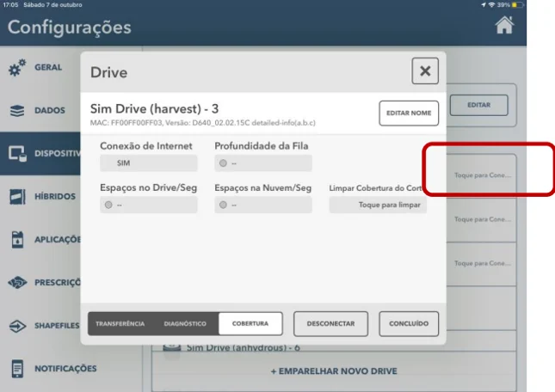The height and width of the screenshot is (392, 555).
Task: Click the Conexão de Internet SIM field
Action: pyautogui.click(x=148, y=163)
